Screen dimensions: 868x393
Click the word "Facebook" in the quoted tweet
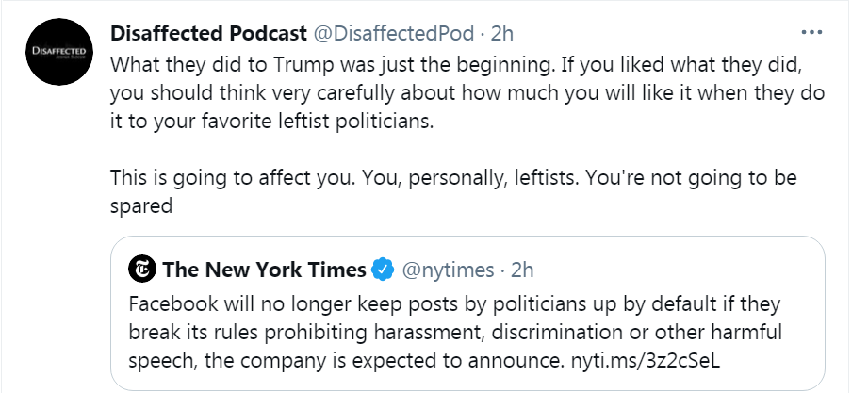(170, 307)
